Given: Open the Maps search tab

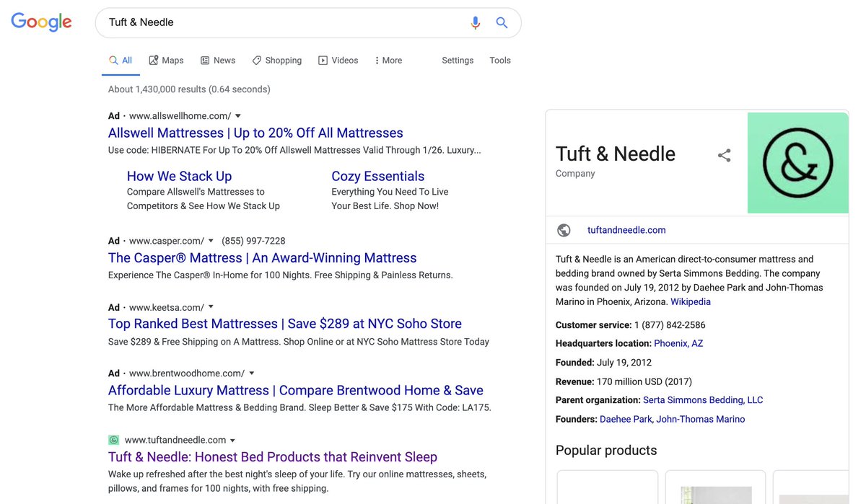Looking at the screenshot, I should 166,61.
